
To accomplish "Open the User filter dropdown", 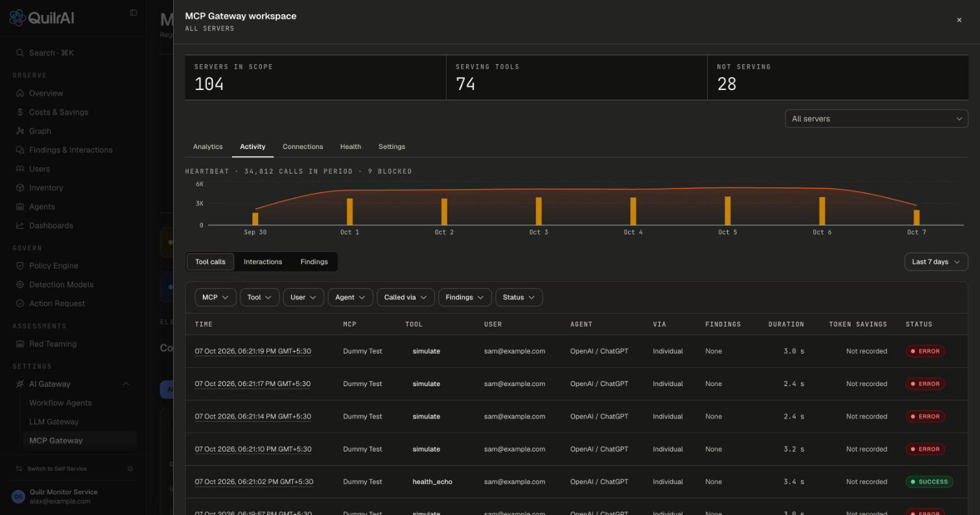I will [x=303, y=297].
